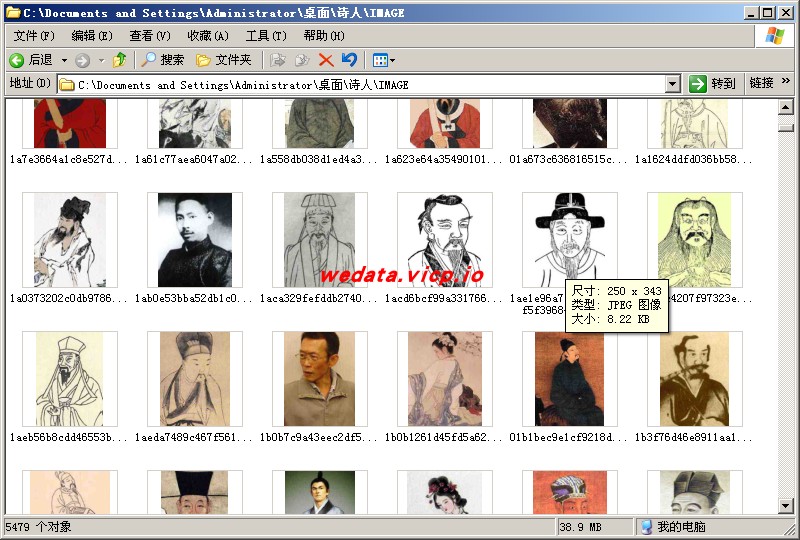Select the yellow long-haired bearded portrait thumbnail

pos(695,240)
